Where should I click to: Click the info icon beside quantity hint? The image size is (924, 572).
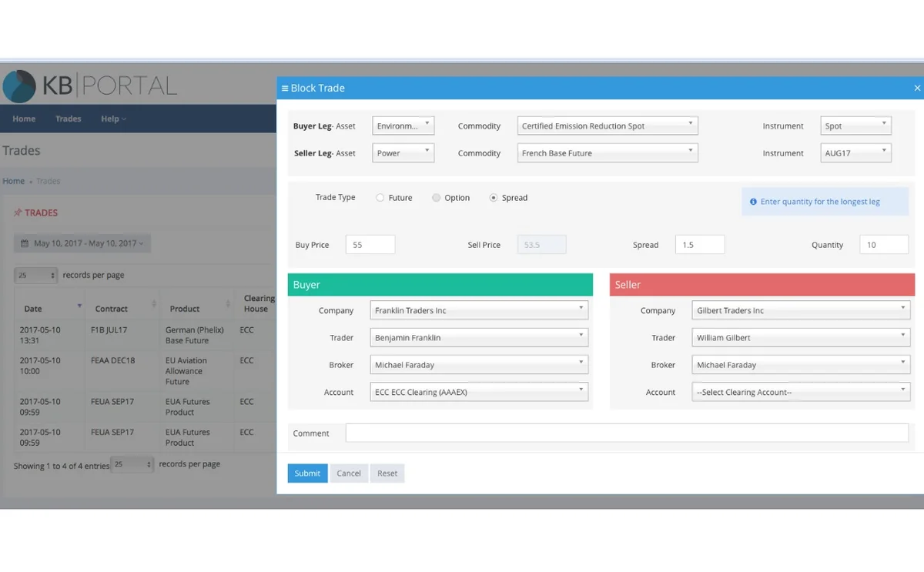pyautogui.click(x=753, y=202)
